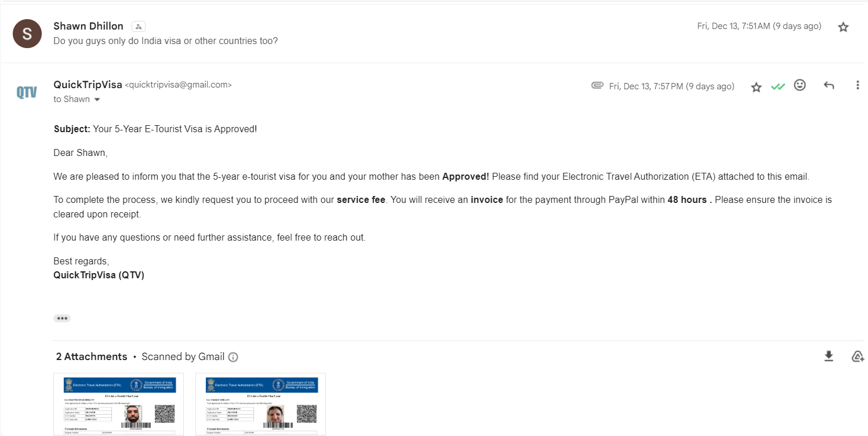Reply to the QuickTripVisa email
This screenshot has height=436, width=868.
tap(829, 86)
